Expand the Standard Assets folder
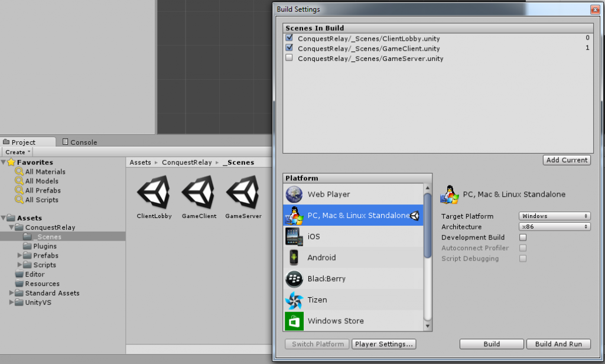605x364 pixels. (x=12, y=292)
